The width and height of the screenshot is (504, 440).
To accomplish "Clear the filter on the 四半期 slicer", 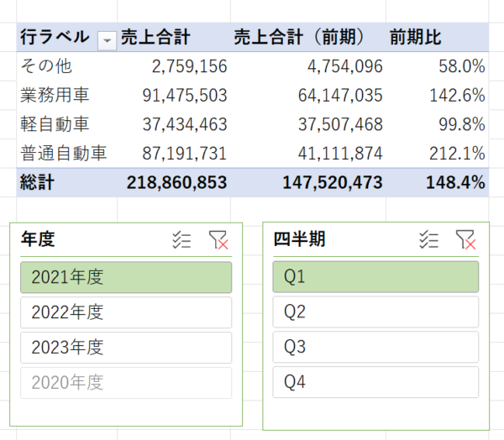I will [x=465, y=240].
